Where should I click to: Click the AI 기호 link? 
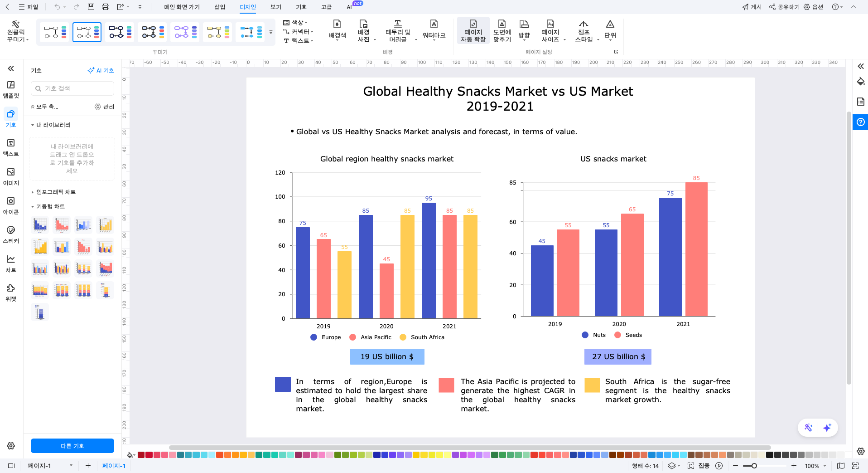click(x=101, y=70)
